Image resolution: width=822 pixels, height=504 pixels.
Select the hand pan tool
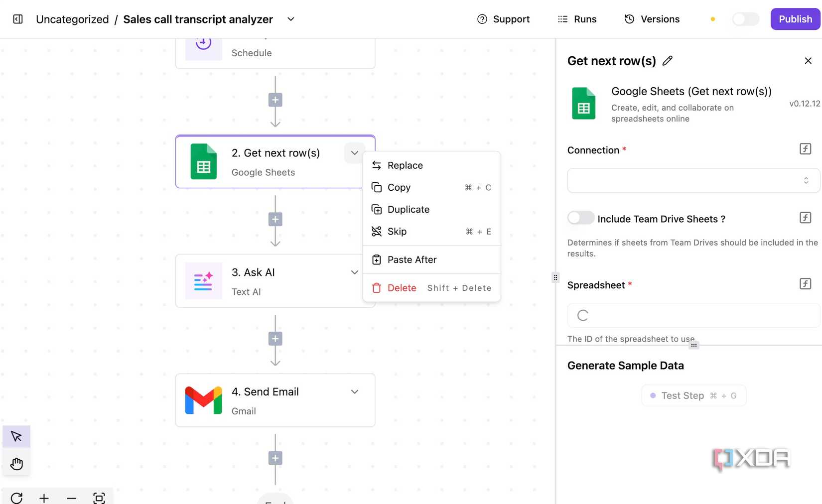tap(16, 463)
